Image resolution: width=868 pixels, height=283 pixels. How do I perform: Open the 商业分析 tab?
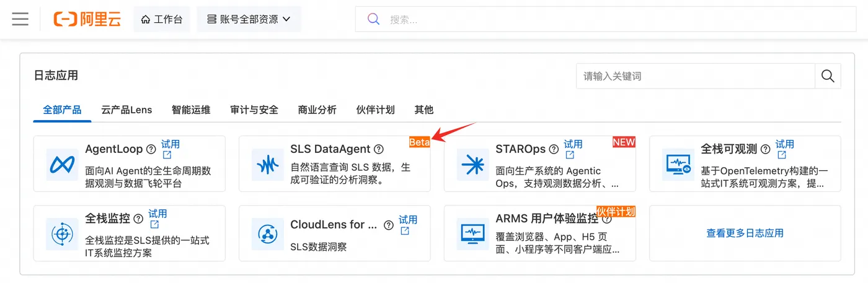tap(317, 110)
